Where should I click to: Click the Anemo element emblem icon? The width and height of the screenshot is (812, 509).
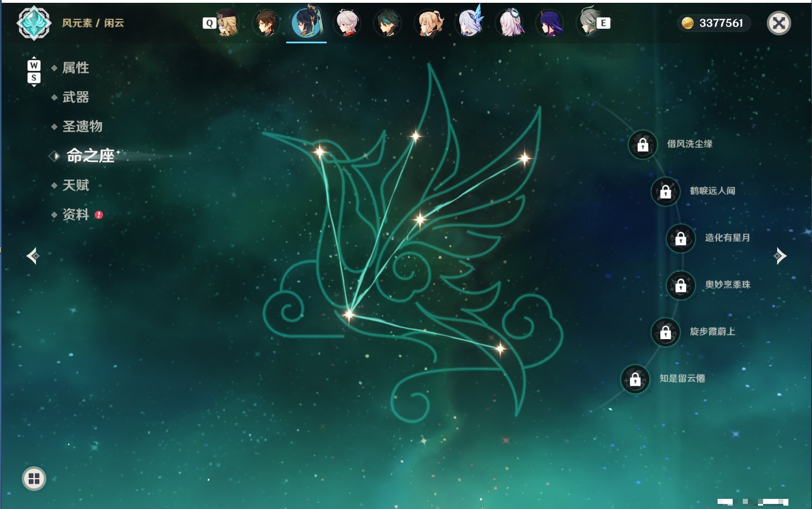click(x=34, y=23)
